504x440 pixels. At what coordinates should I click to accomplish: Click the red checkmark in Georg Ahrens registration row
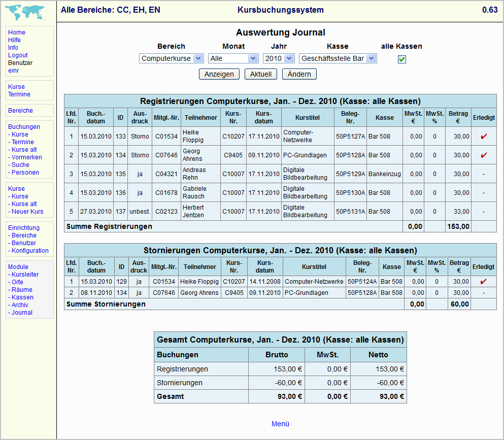point(484,155)
